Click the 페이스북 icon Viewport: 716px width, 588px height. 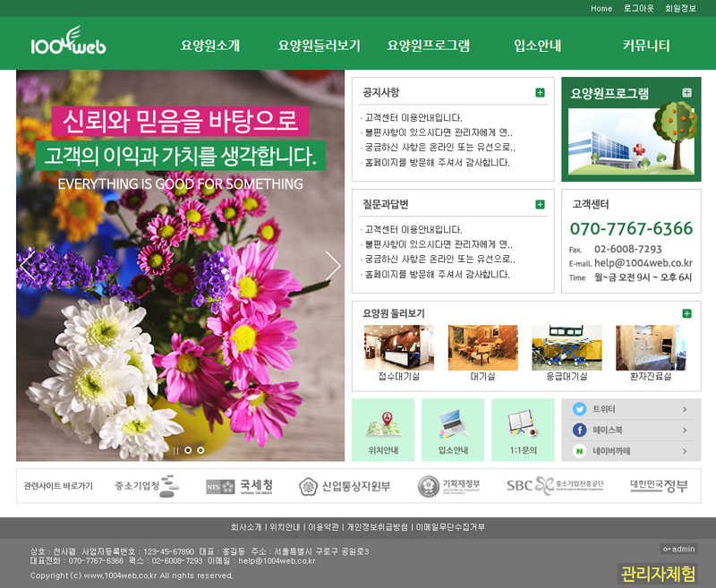580,430
